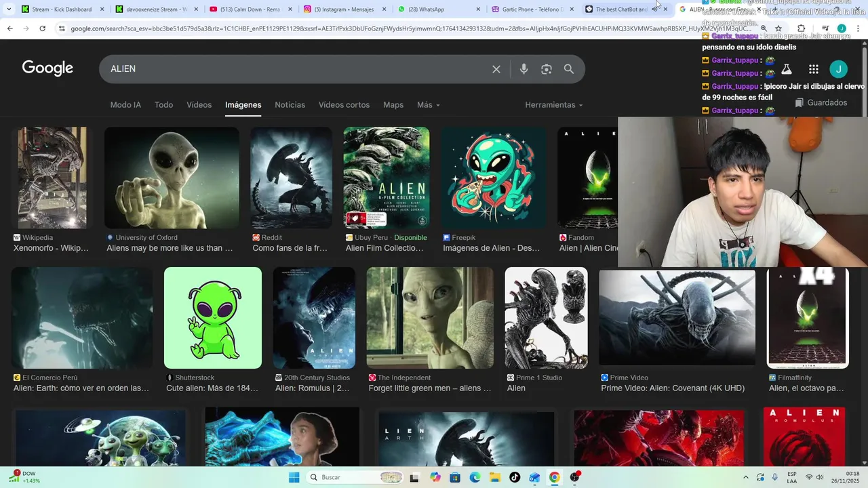Open Task View on the taskbar

click(x=414, y=477)
